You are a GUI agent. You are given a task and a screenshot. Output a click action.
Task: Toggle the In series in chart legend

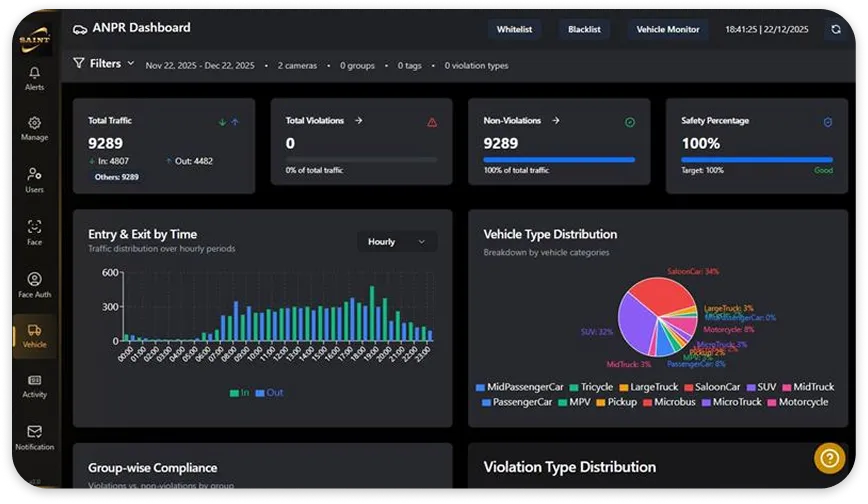(238, 393)
